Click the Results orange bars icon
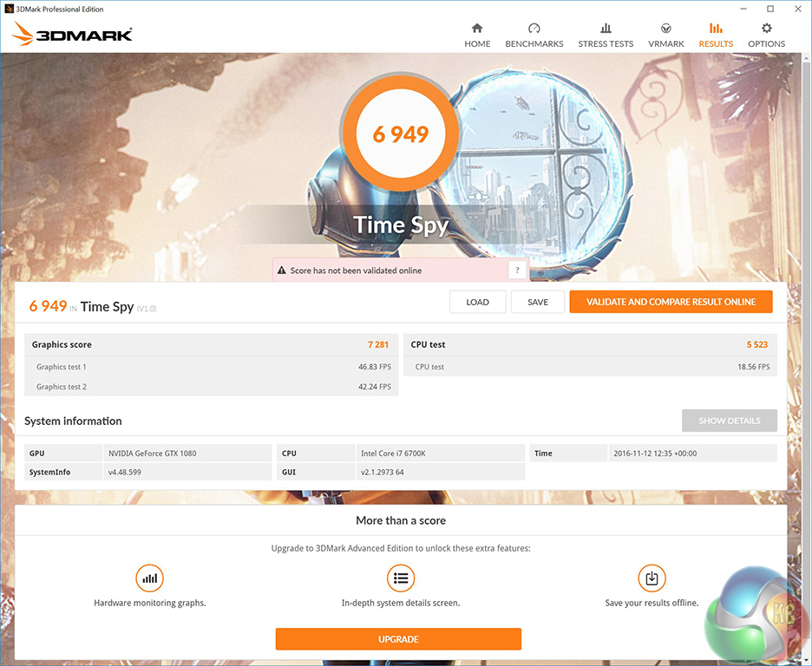This screenshot has height=666, width=812. click(716, 28)
